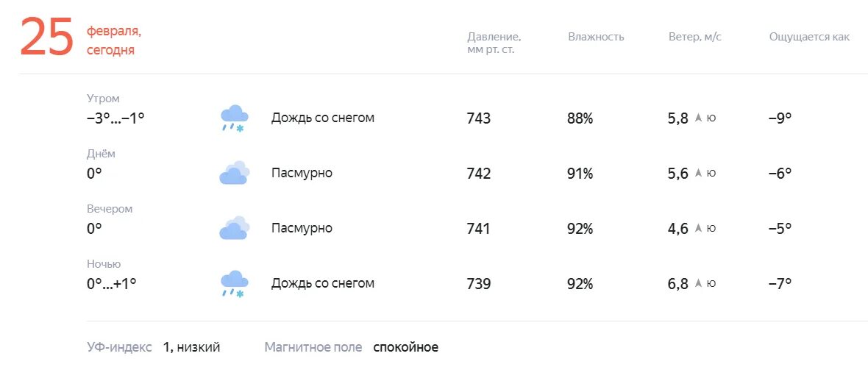
Task: Click the UV index value '1, низкий'
Action: point(191,347)
